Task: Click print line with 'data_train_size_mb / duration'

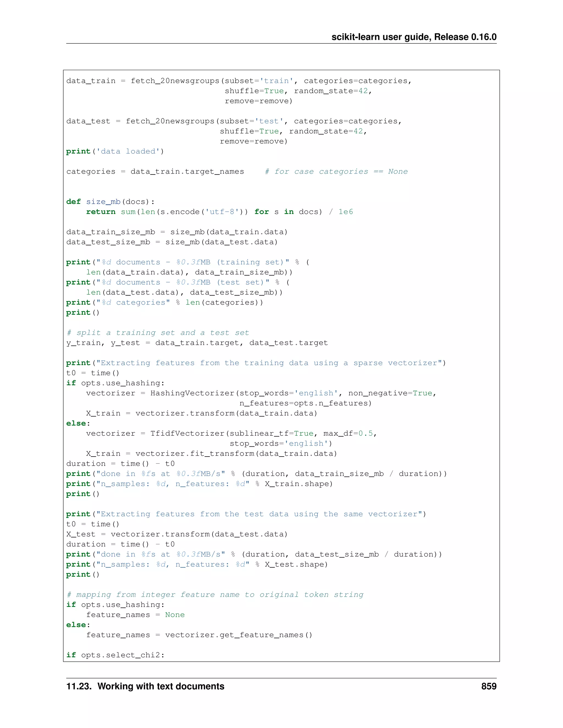Action: pos(256,474)
